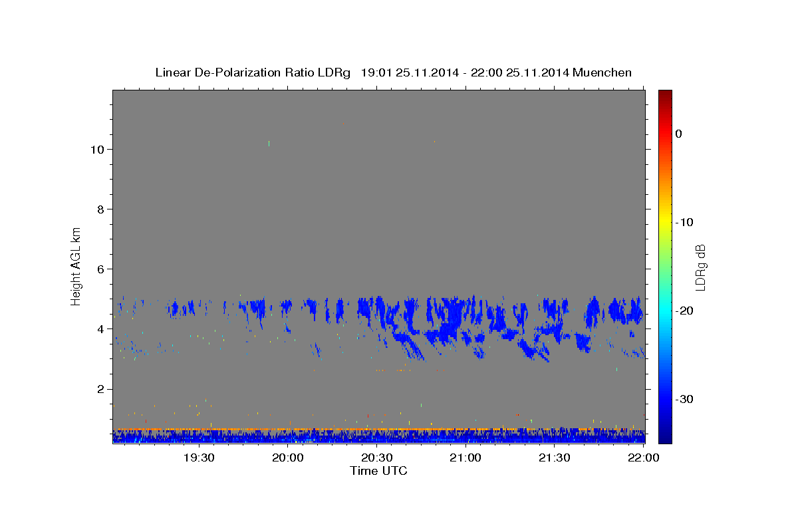
Task: Select the Height AGL km axis label
Action: coord(76,266)
